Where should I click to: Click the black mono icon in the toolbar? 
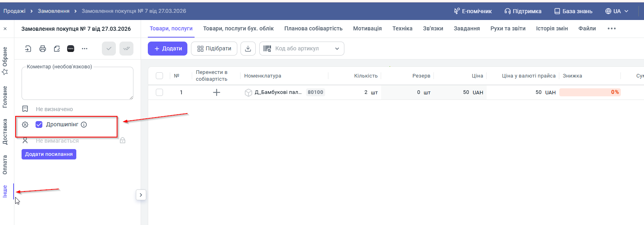(71, 49)
